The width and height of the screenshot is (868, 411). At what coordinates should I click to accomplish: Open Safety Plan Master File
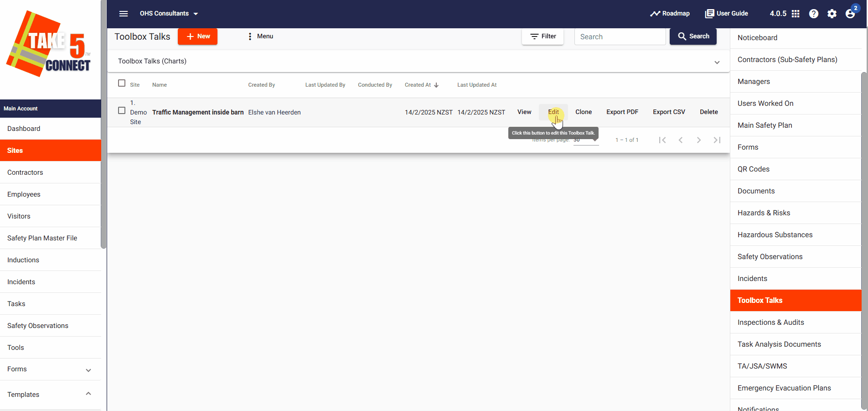tap(50, 238)
